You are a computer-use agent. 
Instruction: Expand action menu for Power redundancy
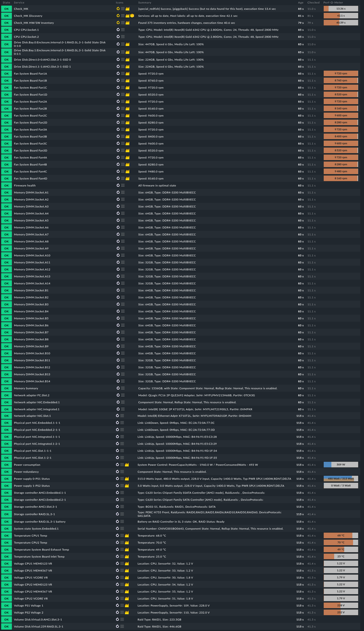[x=122, y=472]
